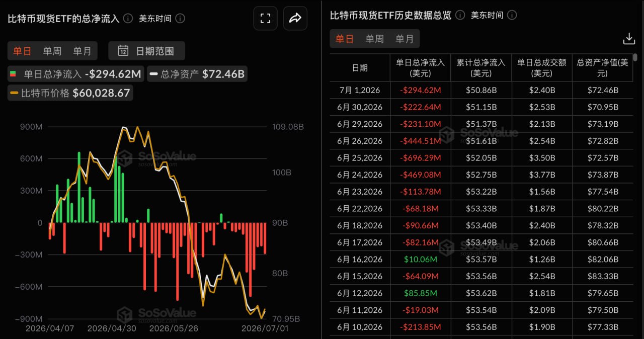
Task: Click the rightmost red bar for 2026/07/01
Action: (x=265, y=238)
